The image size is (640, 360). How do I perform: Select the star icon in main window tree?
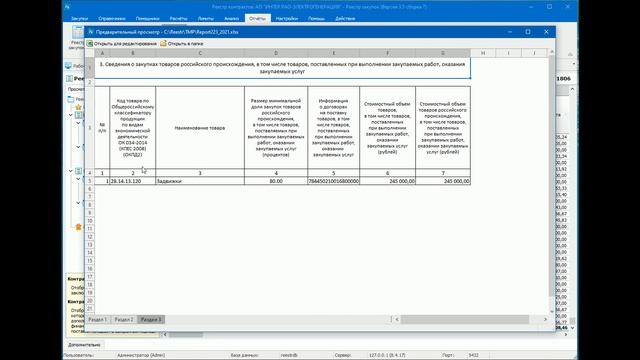tap(78, 107)
